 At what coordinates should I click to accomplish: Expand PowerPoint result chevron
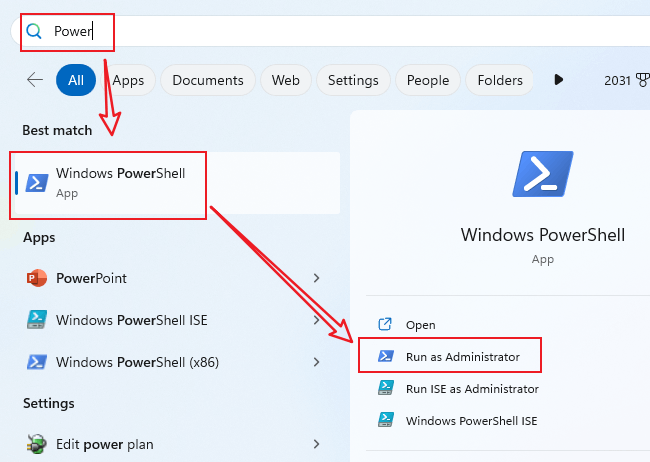pyautogui.click(x=316, y=278)
